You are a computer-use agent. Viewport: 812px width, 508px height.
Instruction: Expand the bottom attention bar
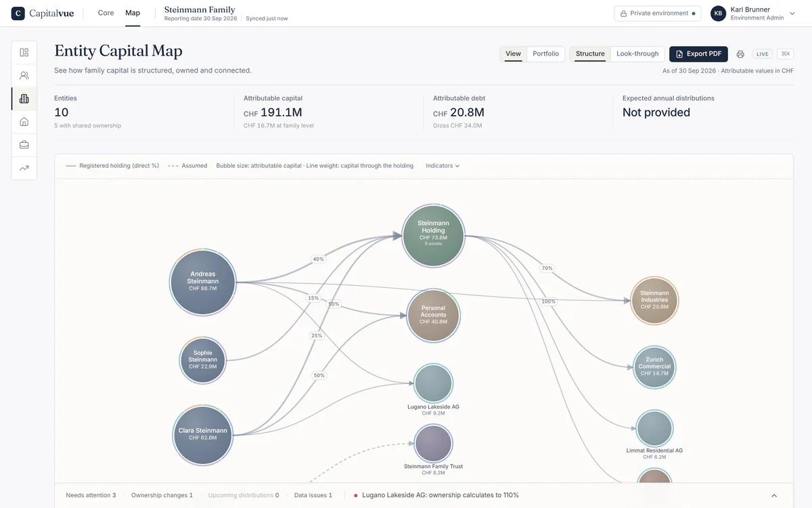tap(774, 496)
